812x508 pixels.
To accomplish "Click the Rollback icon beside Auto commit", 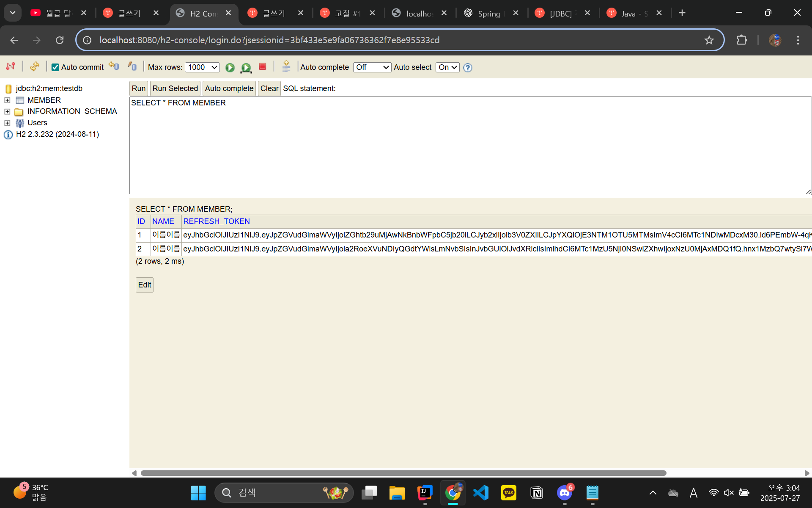I will pyautogui.click(x=114, y=66).
